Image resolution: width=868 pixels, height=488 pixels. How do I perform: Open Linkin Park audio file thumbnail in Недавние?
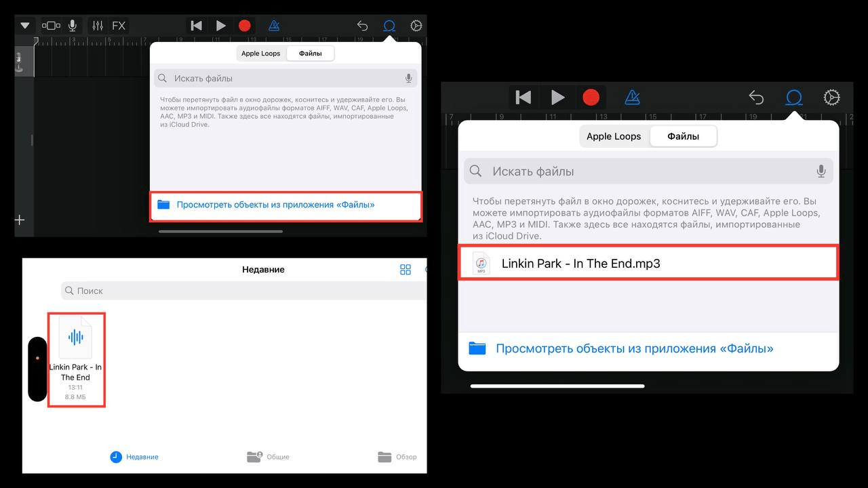(x=75, y=338)
